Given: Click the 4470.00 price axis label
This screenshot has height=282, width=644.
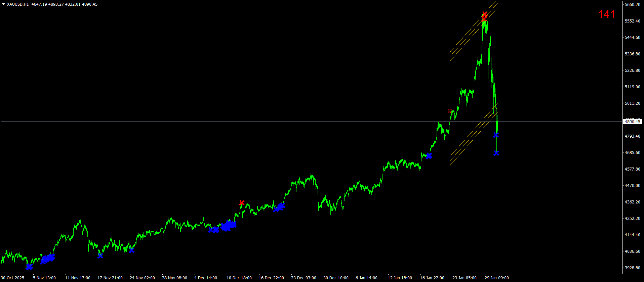Looking at the screenshot, I should (x=632, y=185).
